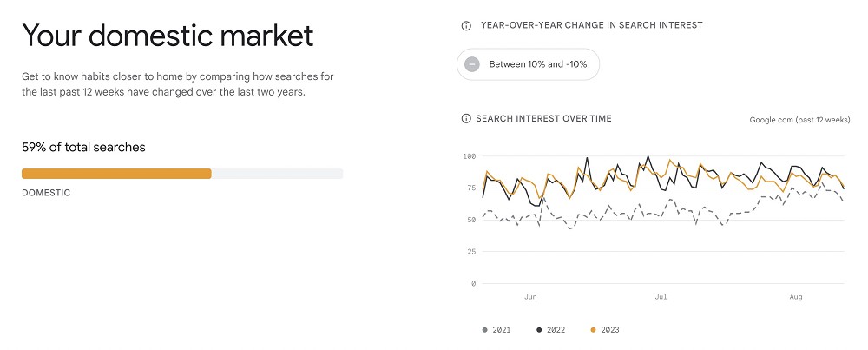Select the Aug marker on chart axis
The width and height of the screenshot is (868, 350).
pos(795,297)
